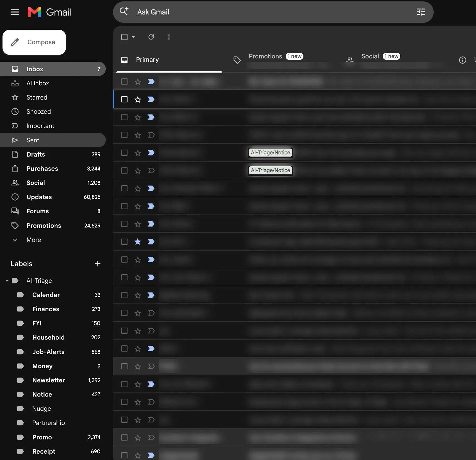Open the Receipt label
Image resolution: width=476 pixels, height=460 pixels.
[x=53, y=451]
